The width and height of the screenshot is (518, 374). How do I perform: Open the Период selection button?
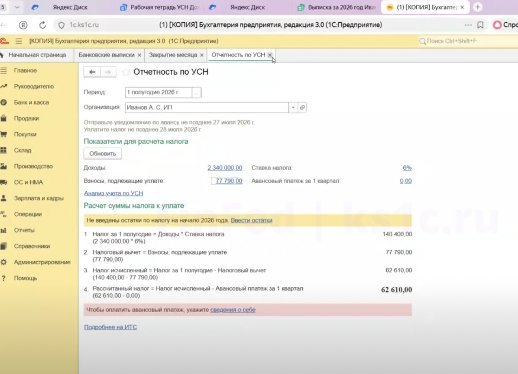coord(197,92)
